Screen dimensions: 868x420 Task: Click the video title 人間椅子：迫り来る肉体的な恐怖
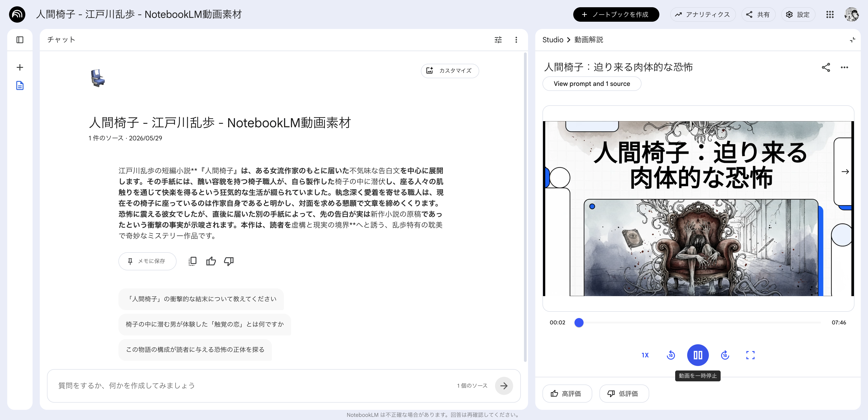[618, 67]
